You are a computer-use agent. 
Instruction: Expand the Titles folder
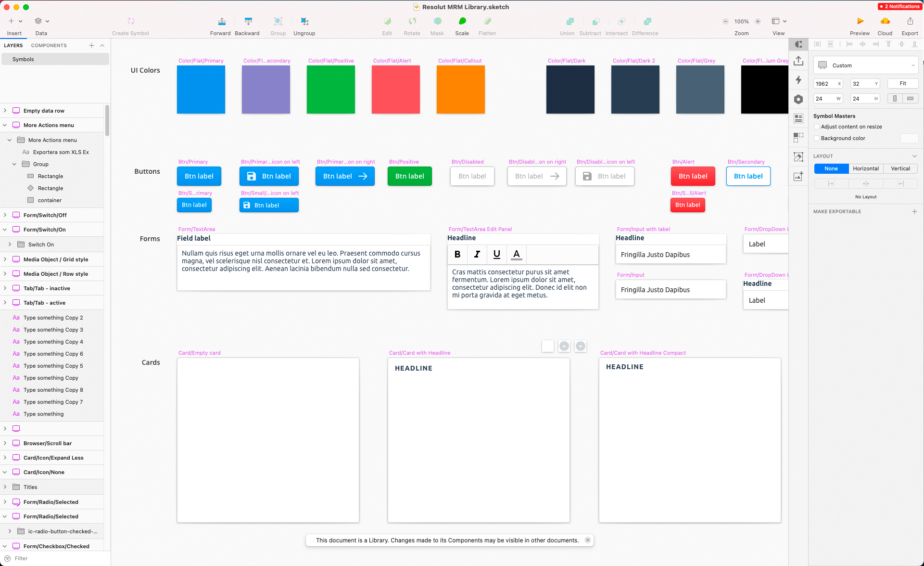pyautogui.click(x=5, y=487)
